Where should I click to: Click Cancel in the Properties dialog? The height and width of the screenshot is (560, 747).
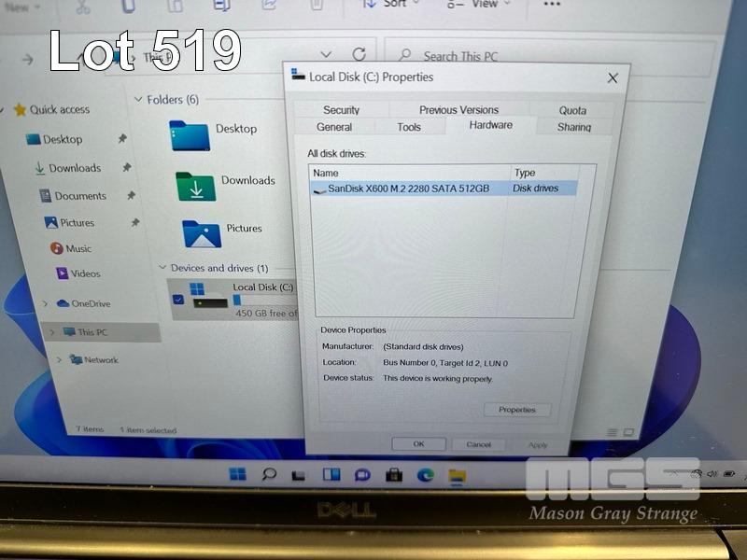click(x=478, y=444)
